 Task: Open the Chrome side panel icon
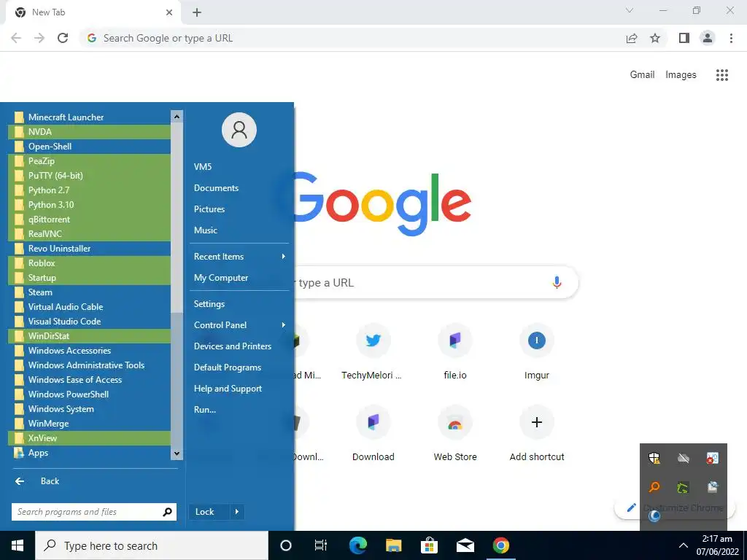point(684,38)
